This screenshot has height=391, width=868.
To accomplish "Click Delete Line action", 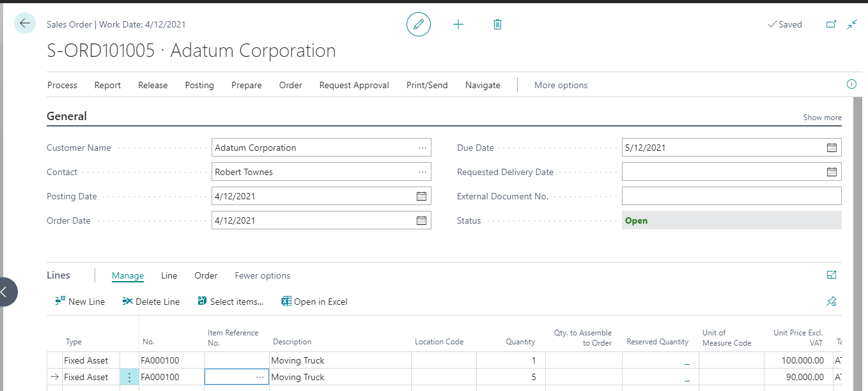I will pos(151,302).
